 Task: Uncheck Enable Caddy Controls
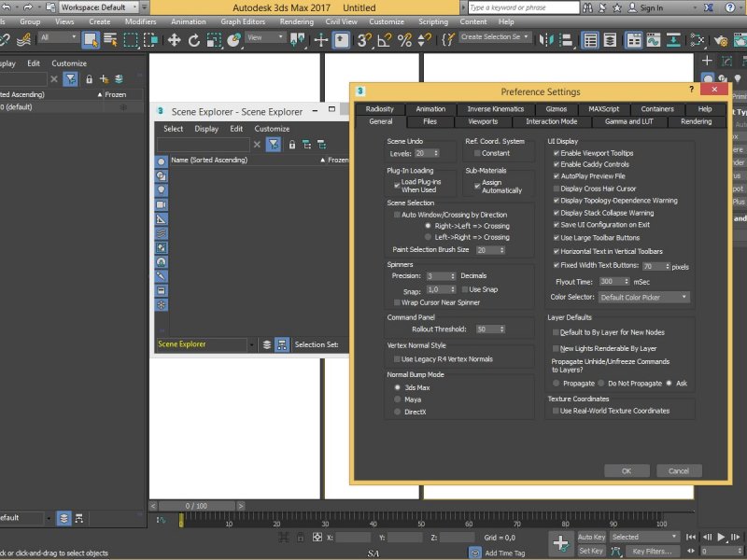pyautogui.click(x=556, y=164)
